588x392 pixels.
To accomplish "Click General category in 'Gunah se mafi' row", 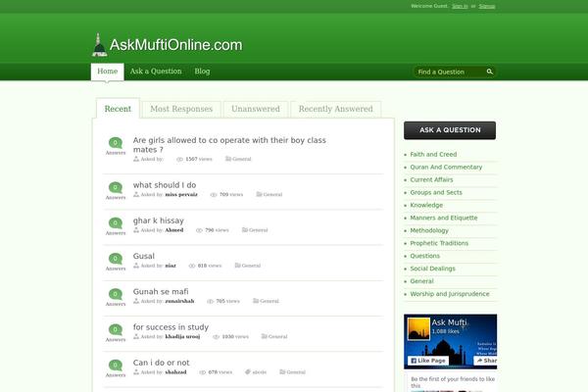I will point(269,301).
